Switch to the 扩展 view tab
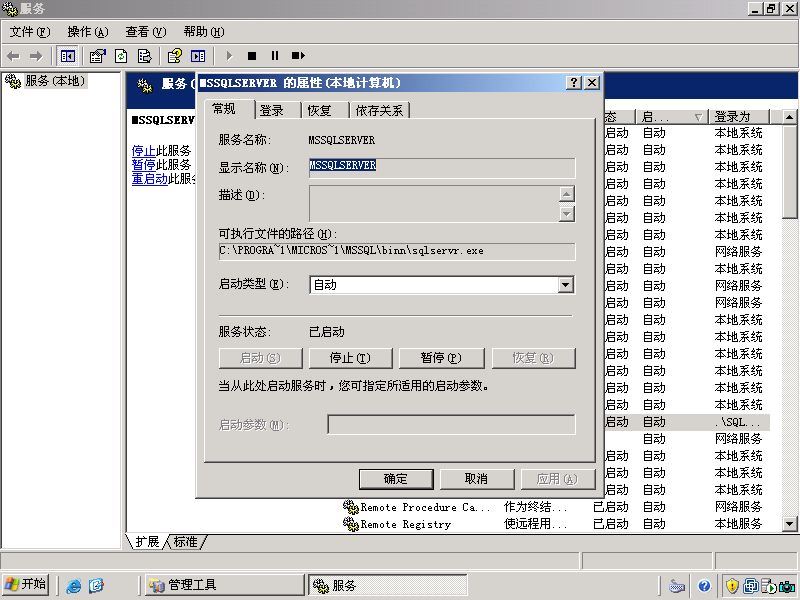The width and height of the screenshot is (800, 600). pyautogui.click(x=147, y=542)
